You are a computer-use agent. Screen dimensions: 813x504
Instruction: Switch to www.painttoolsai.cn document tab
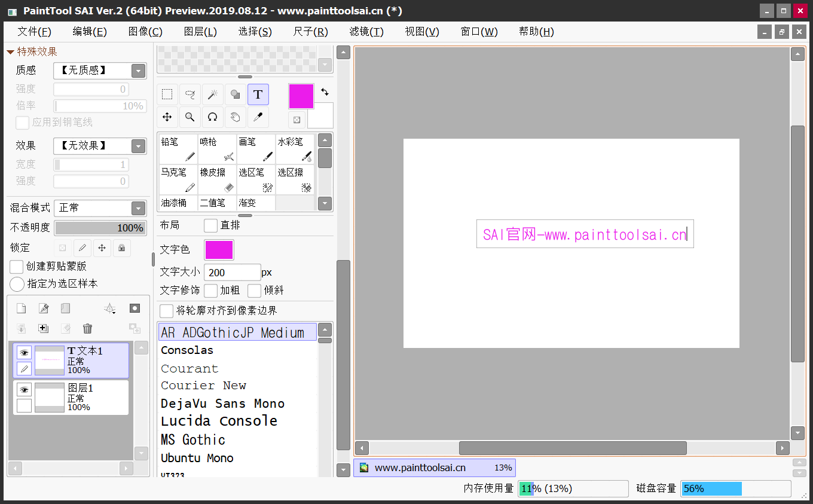point(435,468)
